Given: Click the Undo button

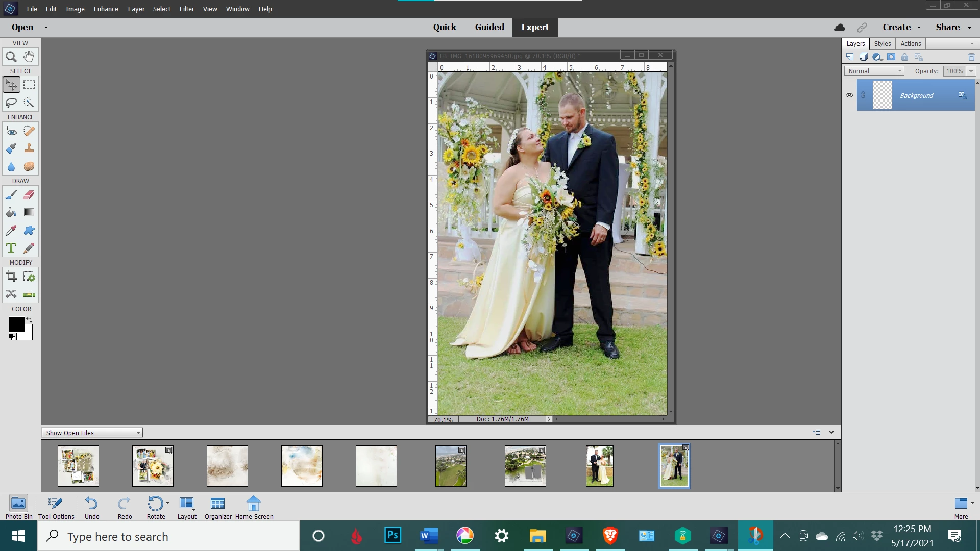Looking at the screenshot, I should coord(92,508).
